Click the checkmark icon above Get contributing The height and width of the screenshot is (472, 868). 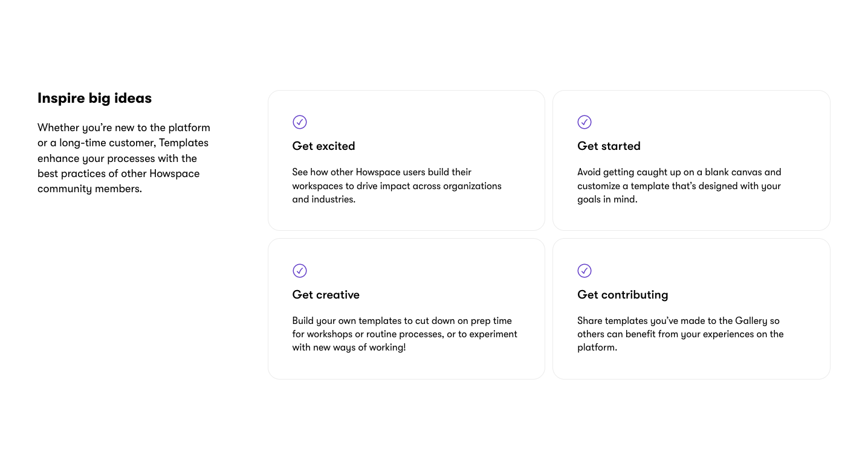pyautogui.click(x=585, y=271)
